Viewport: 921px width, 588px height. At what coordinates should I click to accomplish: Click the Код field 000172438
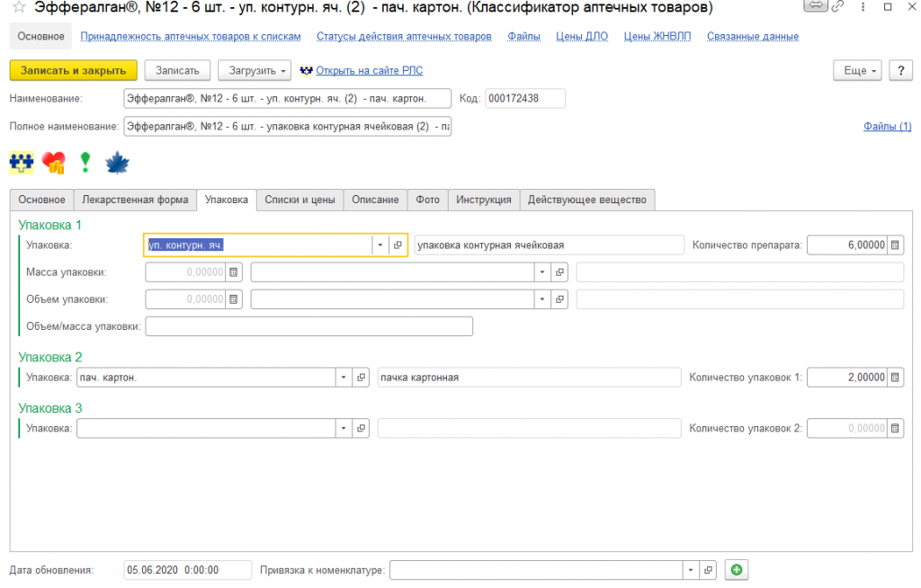[x=525, y=99]
